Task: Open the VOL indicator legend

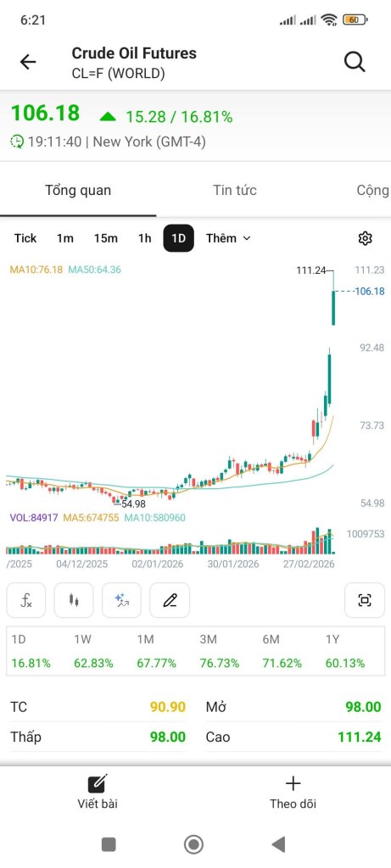Action: 98,518
